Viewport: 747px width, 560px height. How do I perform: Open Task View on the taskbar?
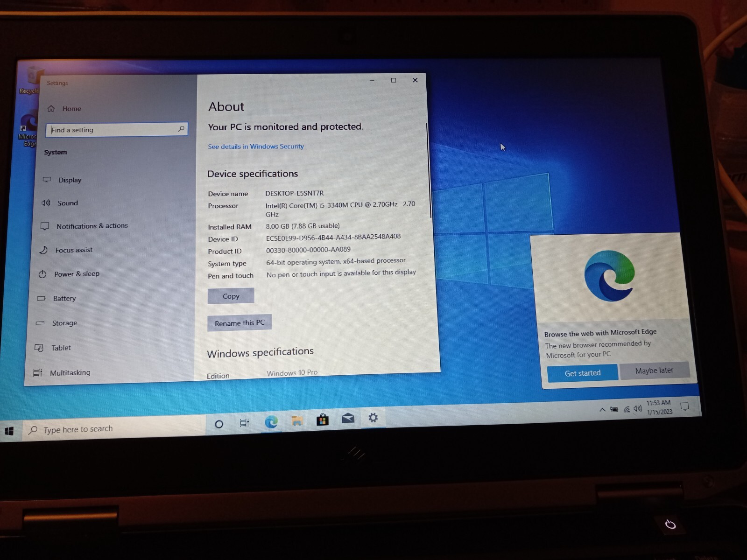(x=244, y=423)
